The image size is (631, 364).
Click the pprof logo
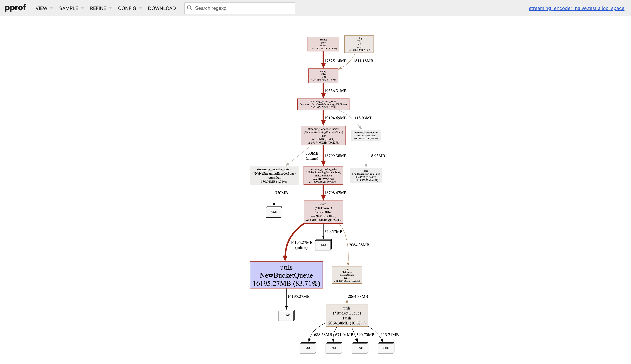click(15, 8)
